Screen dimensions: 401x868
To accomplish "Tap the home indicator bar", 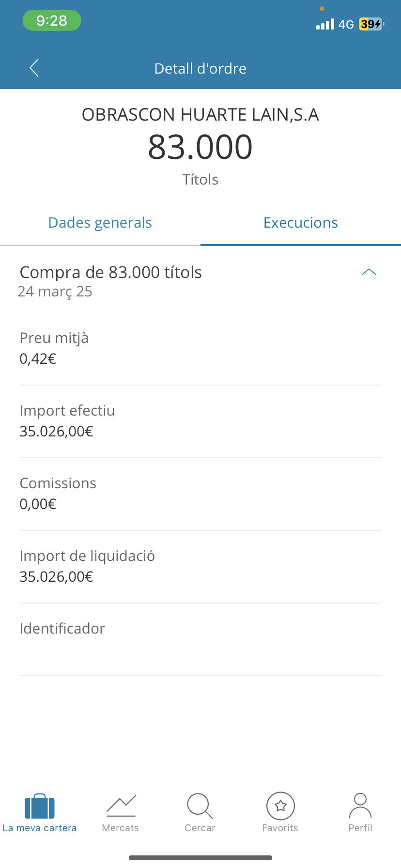I will [200, 858].
